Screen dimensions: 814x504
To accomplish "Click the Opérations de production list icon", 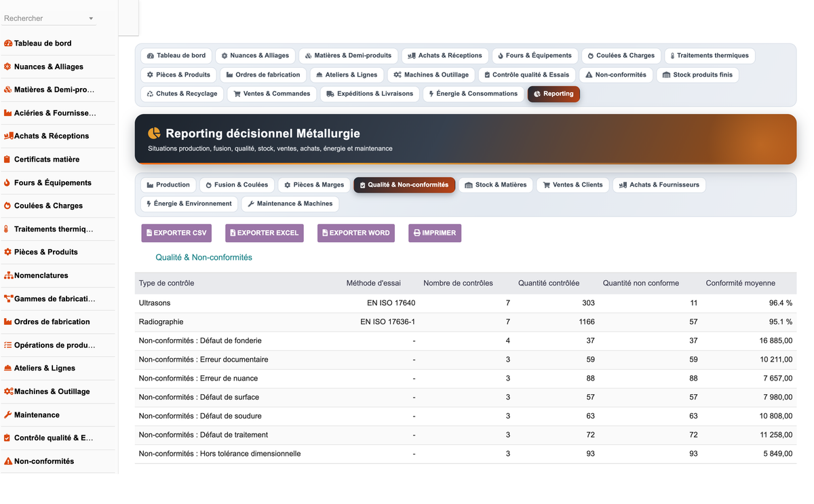I will point(8,345).
